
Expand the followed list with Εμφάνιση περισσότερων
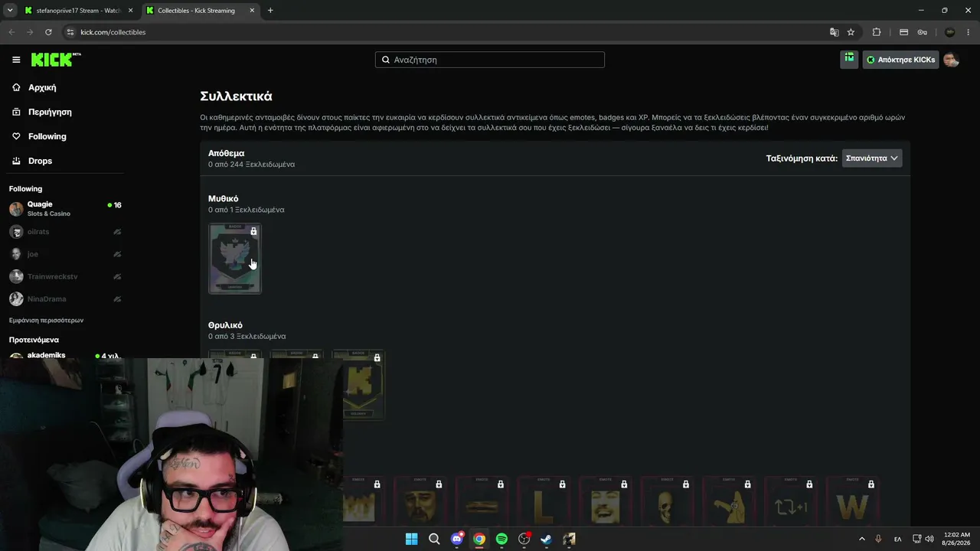tap(46, 321)
